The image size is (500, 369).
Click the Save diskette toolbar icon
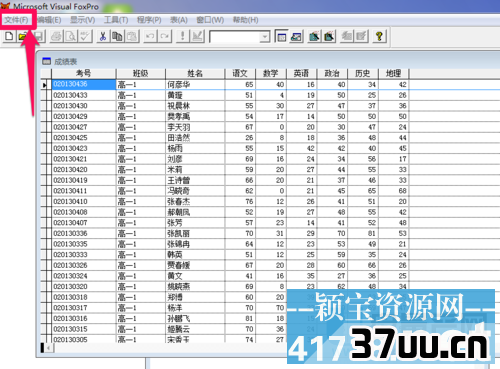click(38, 36)
